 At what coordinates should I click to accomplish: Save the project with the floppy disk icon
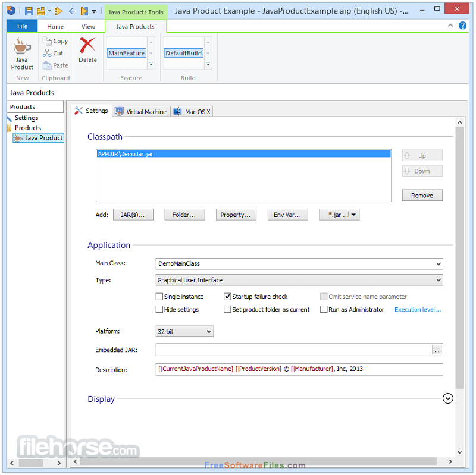[x=29, y=11]
